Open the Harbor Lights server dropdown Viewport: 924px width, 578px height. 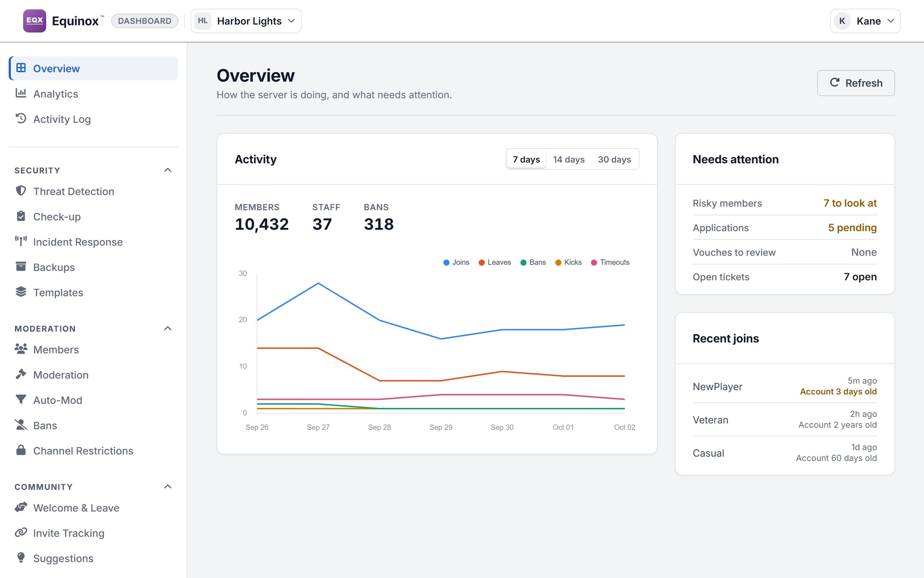tap(246, 21)
